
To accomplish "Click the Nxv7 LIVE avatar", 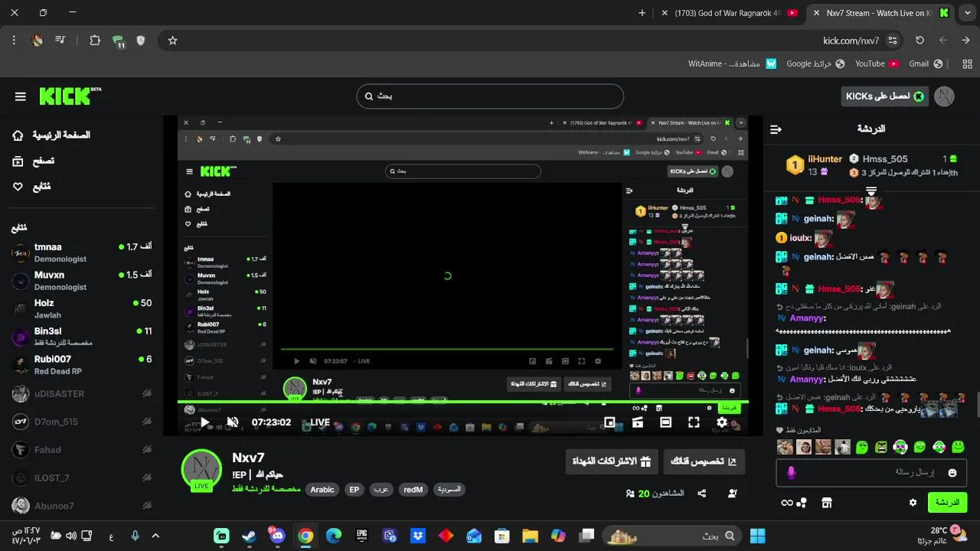I will (x=201, y=469).
